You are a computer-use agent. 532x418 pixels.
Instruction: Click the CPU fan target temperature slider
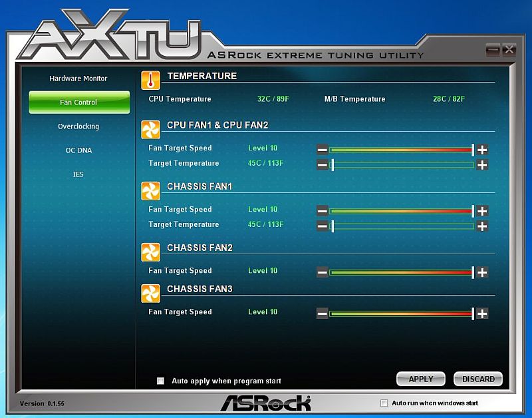pos(402,165)
